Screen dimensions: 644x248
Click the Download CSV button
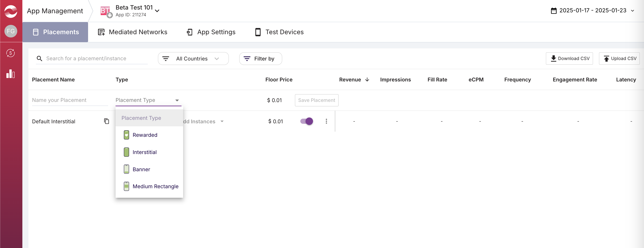(569, 58)
